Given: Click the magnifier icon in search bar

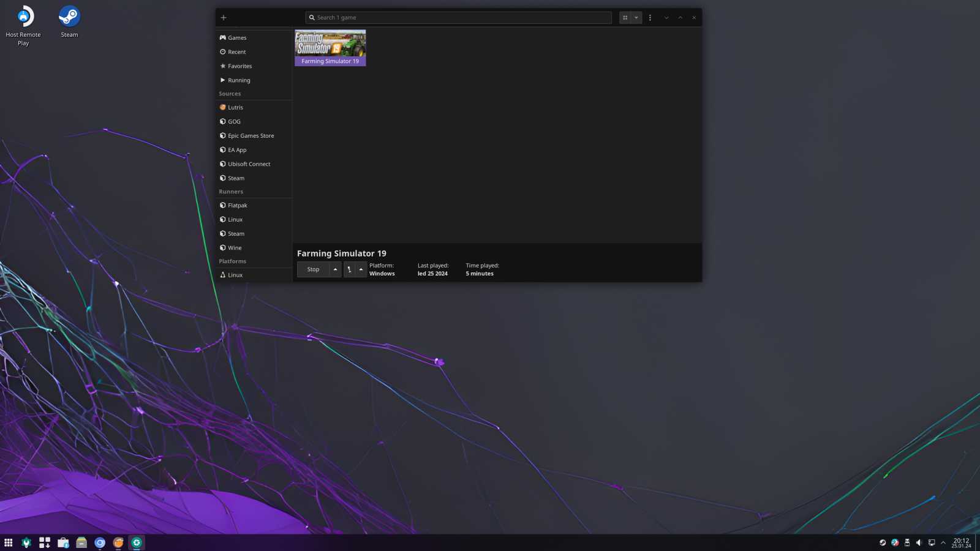Looking at the screenshot, I should pyautogui.click(x=312, y=18).
